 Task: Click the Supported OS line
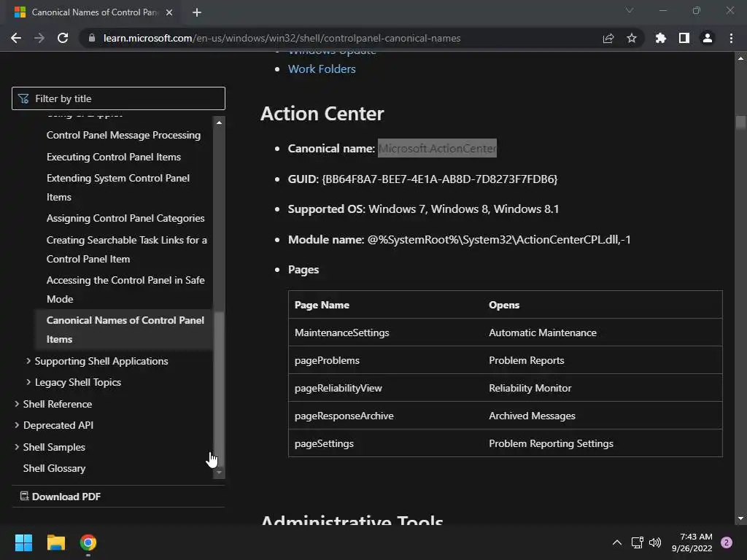[x=423, y=209]
